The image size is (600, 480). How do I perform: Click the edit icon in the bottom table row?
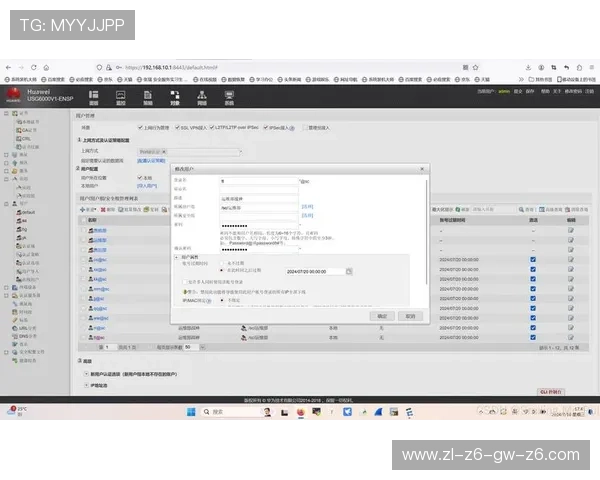(x=571, y=338)
